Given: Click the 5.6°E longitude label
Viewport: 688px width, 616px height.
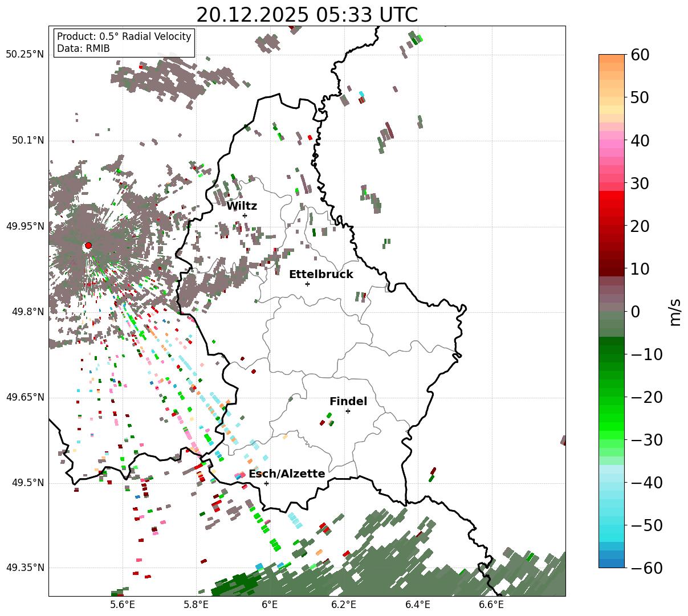Looking at the screenshot, I should coord(123,605).
